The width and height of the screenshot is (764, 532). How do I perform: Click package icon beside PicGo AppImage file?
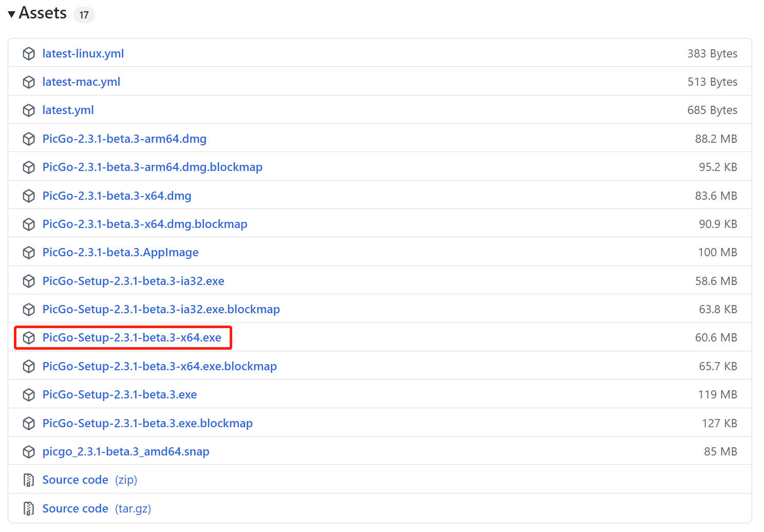(29, 253)
